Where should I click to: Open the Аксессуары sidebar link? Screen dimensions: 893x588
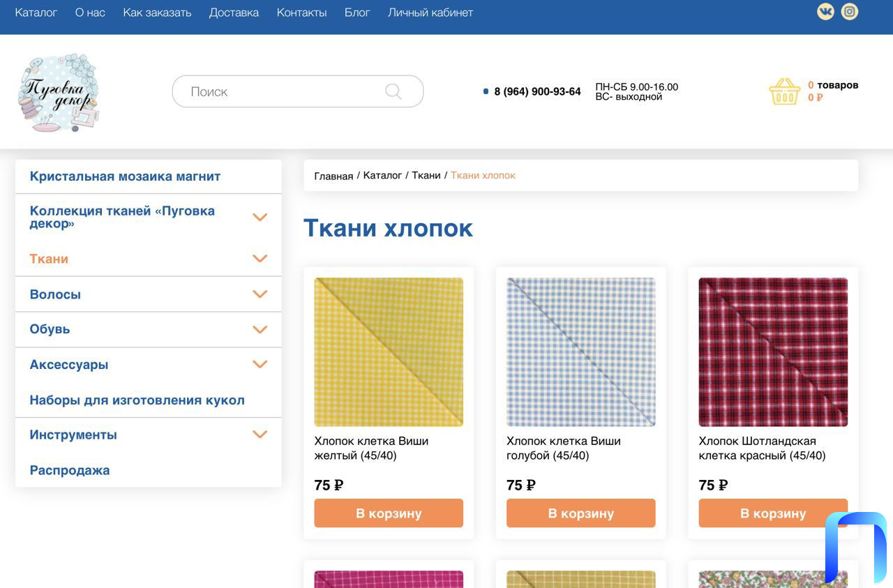click(x=69, y=365)
